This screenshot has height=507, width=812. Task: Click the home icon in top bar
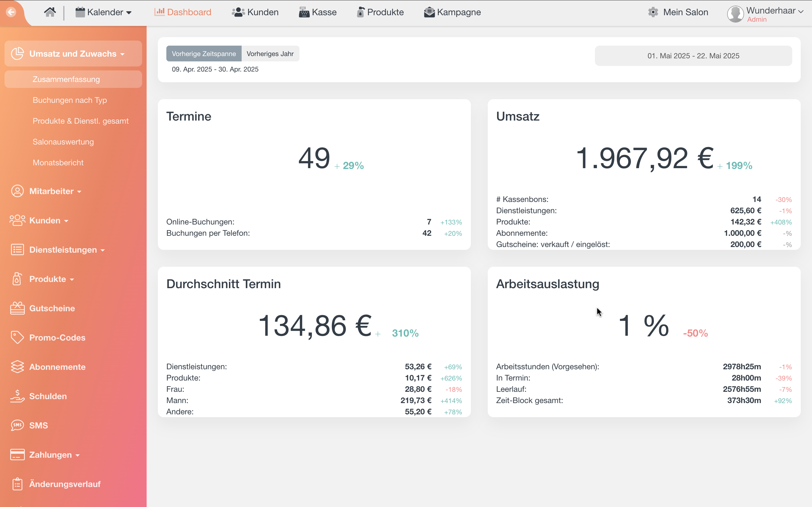(x=50, y=12)
